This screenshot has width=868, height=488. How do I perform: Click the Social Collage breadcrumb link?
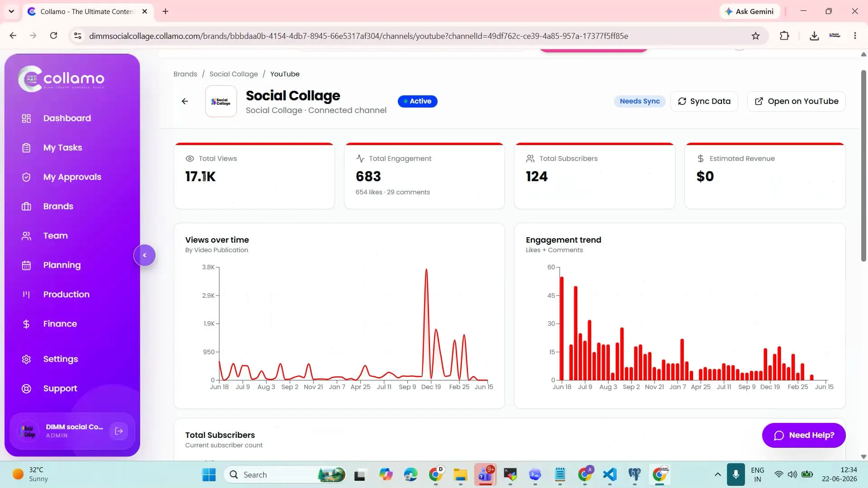click(x=234, y=74)
